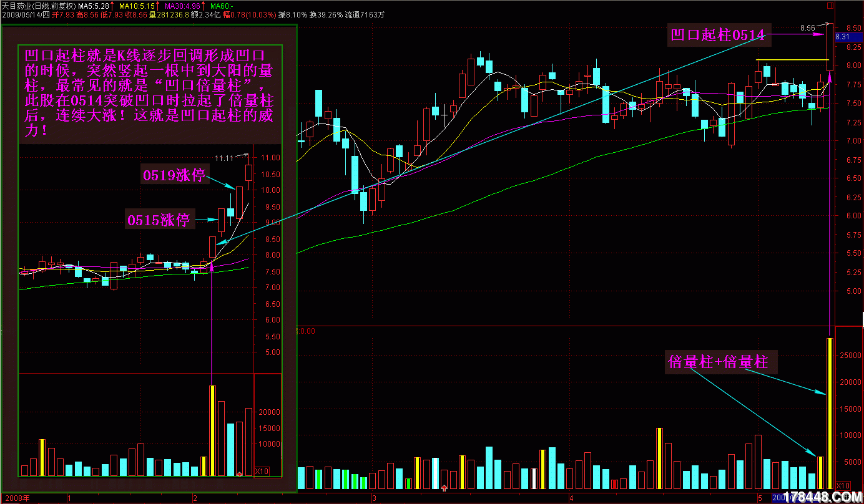Click the X10 multiplier box in main volume panel
The image size is (864, 504).
[x=843, y=485]
